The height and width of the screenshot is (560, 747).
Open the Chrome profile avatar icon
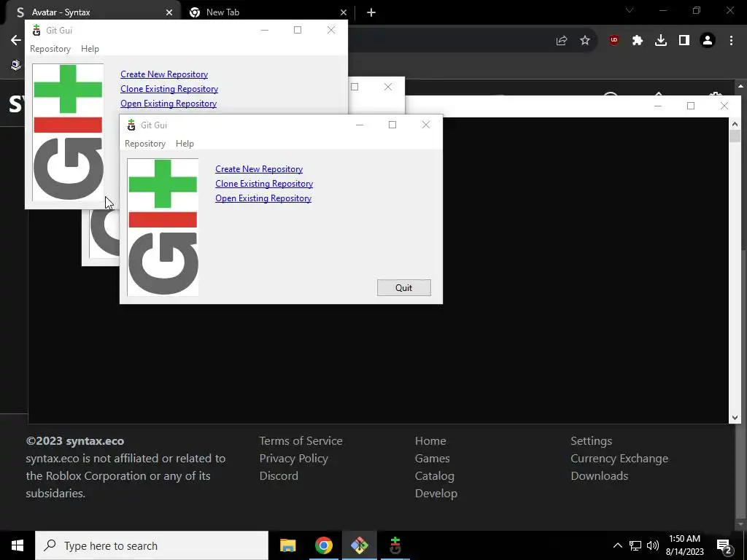click(x=708, y=41)
